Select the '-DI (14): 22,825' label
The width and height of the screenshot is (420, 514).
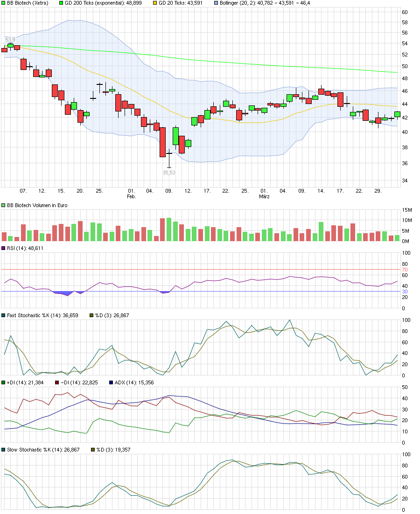coord(79,383)
